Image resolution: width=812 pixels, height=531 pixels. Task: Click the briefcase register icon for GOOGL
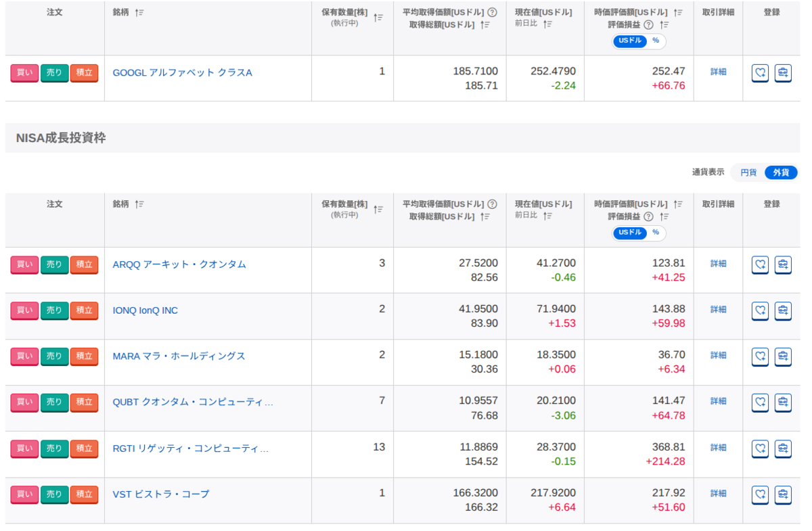[x=783, y=73]
